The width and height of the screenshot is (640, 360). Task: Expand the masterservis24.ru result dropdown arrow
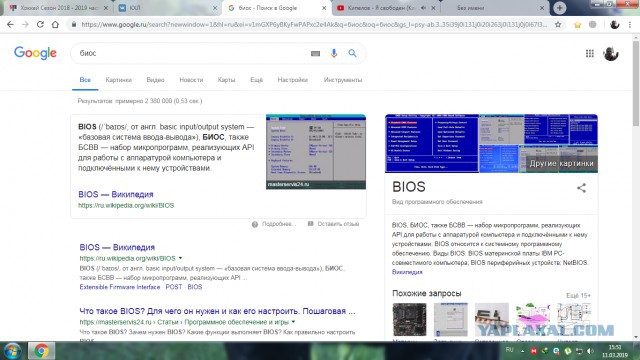(x=293, y=322)
